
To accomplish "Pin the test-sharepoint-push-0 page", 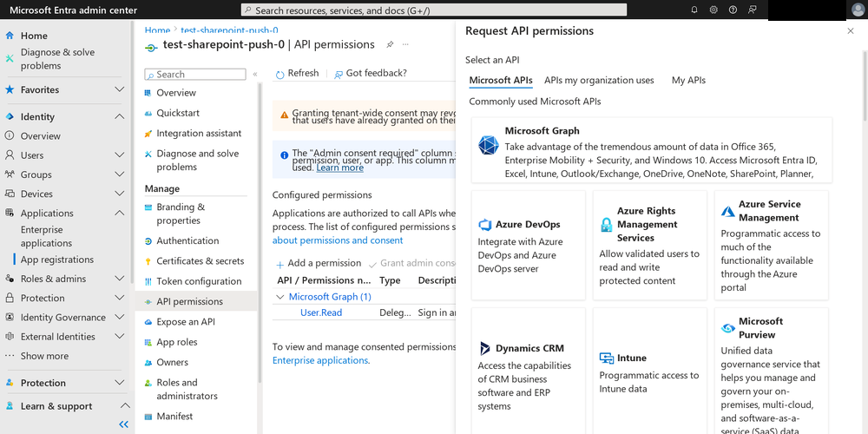I will [390, 44].
